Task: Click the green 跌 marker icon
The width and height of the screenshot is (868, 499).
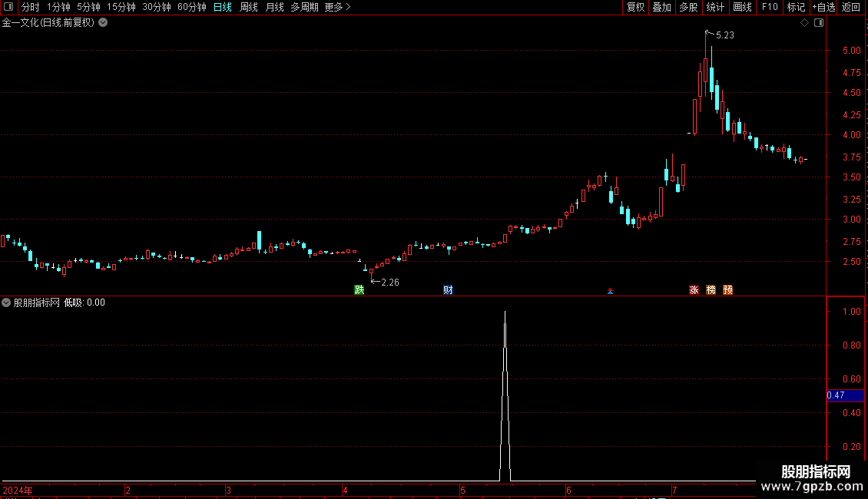Action: pyautogui.click(x=359, y=290)
